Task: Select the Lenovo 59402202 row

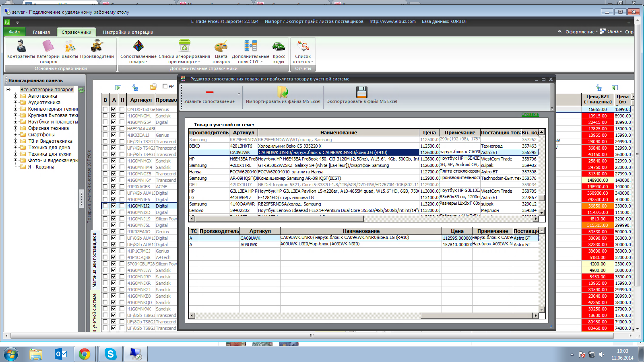Action: click(x=363, y=210)
